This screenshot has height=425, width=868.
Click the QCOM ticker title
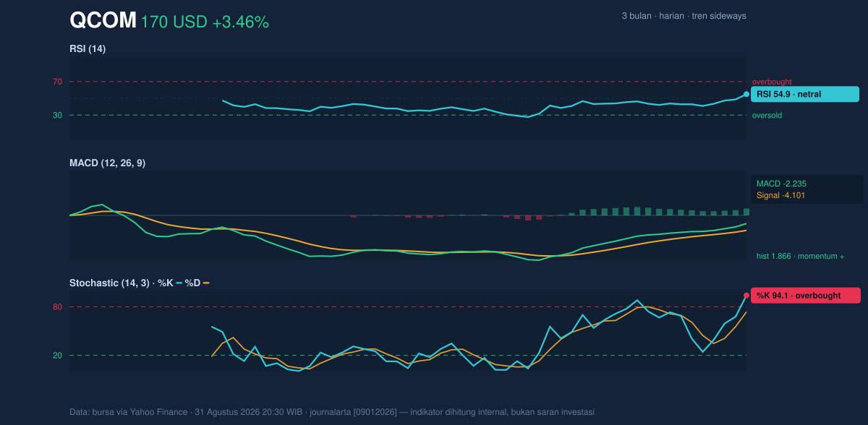[103, 21]
